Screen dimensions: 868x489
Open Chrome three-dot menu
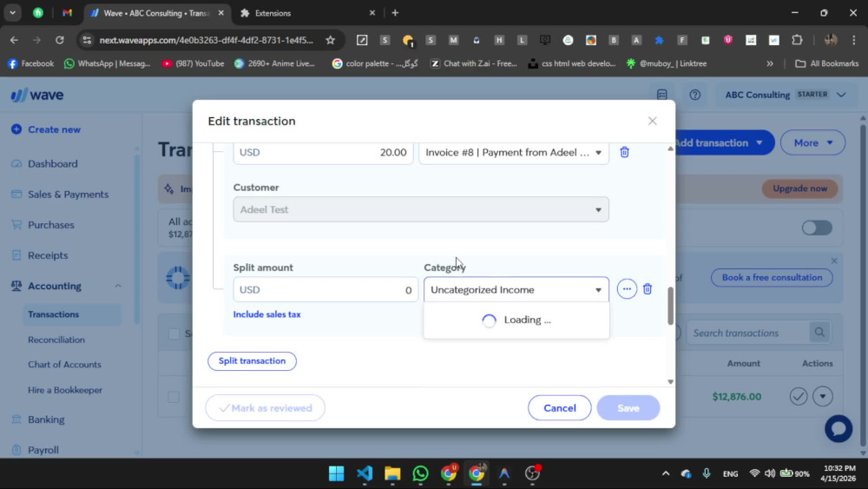853,40
